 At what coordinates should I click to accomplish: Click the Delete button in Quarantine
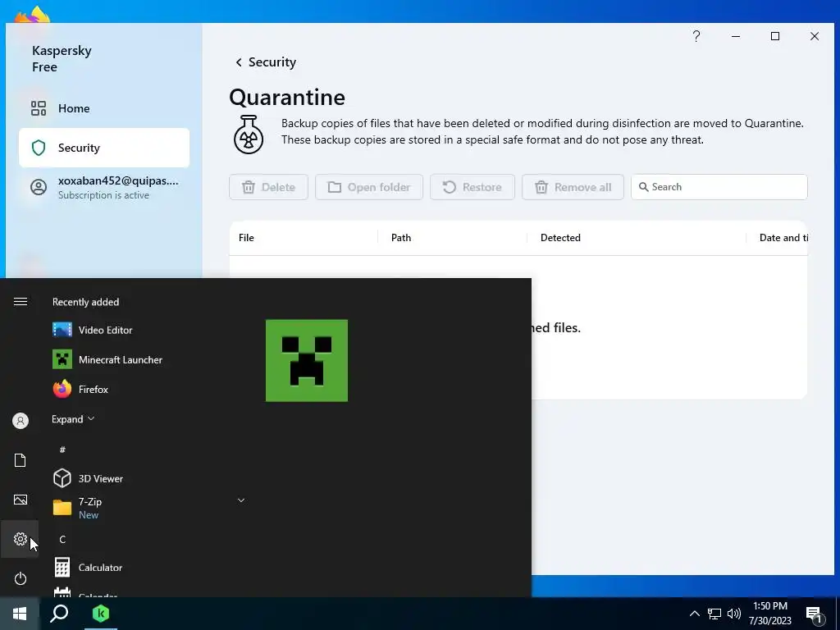click(268, 187)
